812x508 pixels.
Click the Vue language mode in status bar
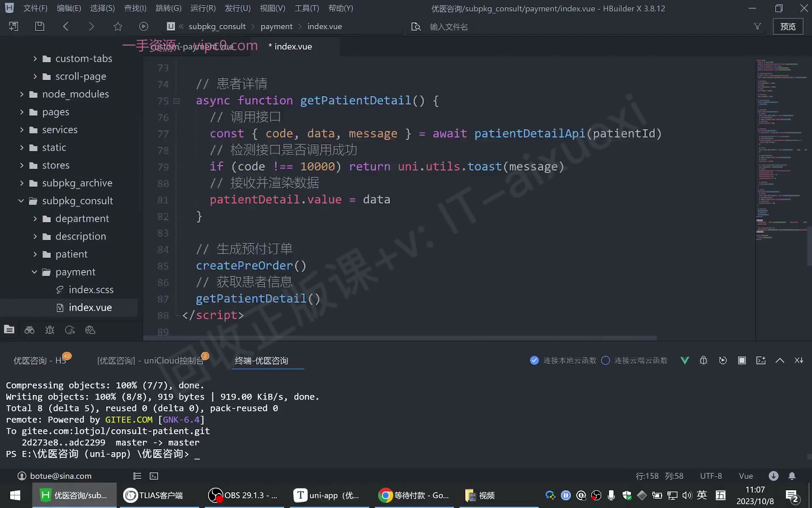coord(746,476)
